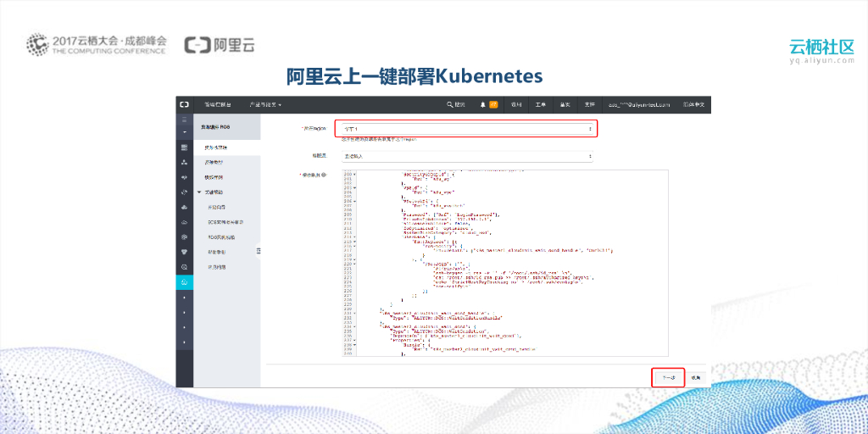Open the 备案 menu in top bar
Image resolution: width=868 pixels, height=434 pixels.
pos(565,104)
